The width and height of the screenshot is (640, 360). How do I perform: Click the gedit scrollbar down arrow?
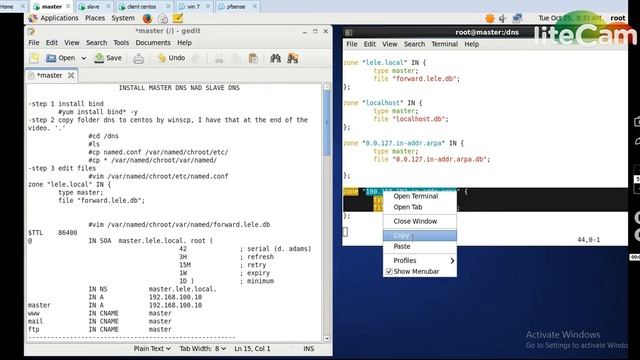[x=327, y=338]
